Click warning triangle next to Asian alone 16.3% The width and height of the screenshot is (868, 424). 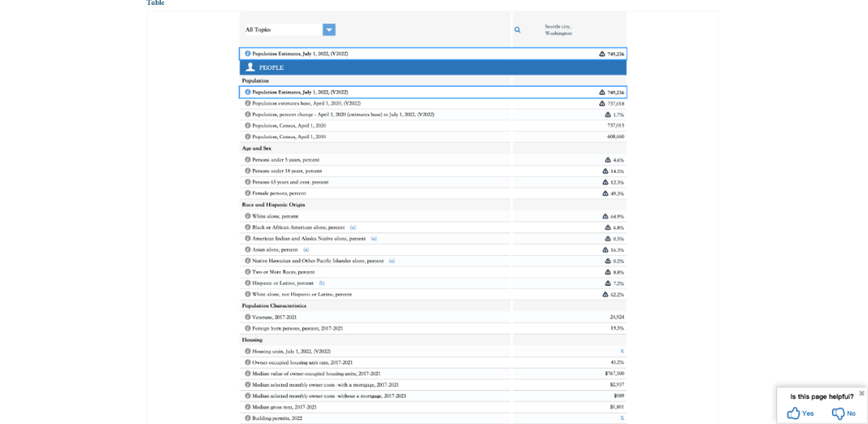point(607,249)
